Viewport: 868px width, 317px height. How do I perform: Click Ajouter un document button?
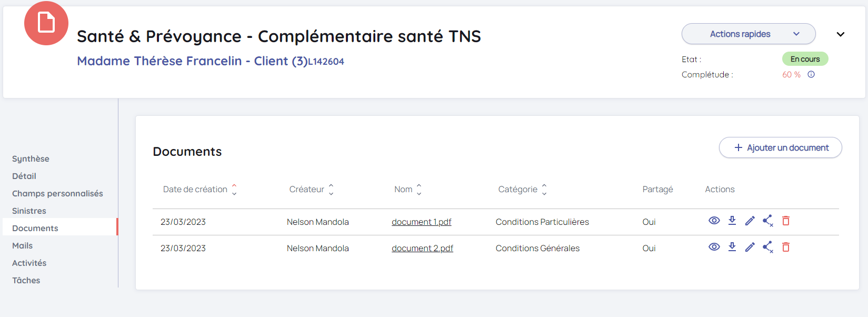(x=780, y=147)
